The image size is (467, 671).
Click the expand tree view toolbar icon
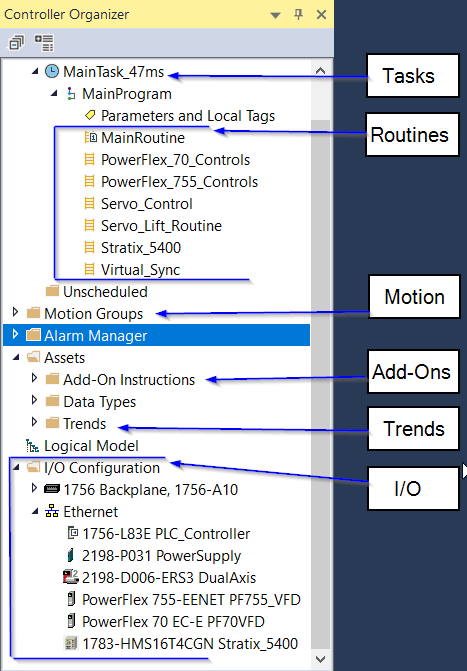(44, 43)
